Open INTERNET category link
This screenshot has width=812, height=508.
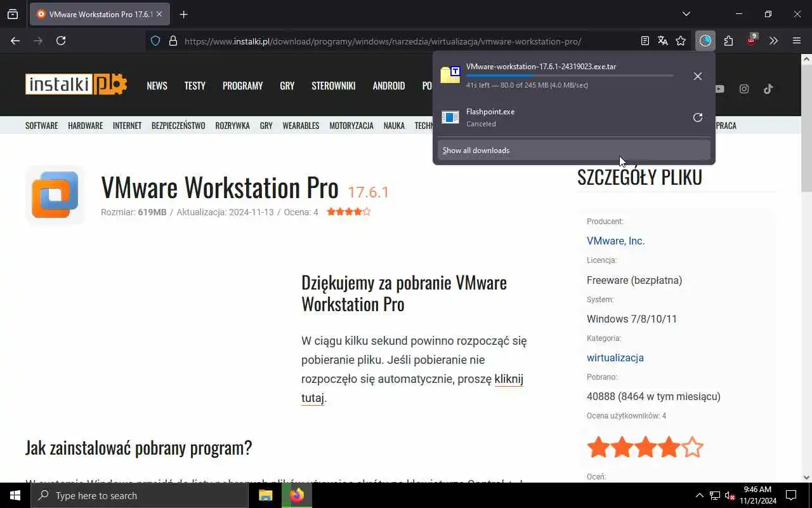127,126
